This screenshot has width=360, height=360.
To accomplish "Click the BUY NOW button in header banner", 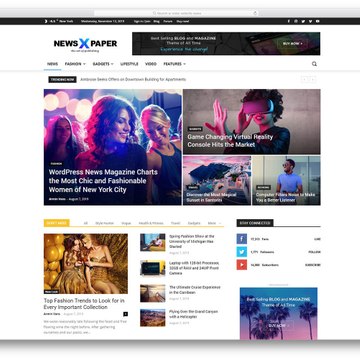I will [x=293, y=43].
